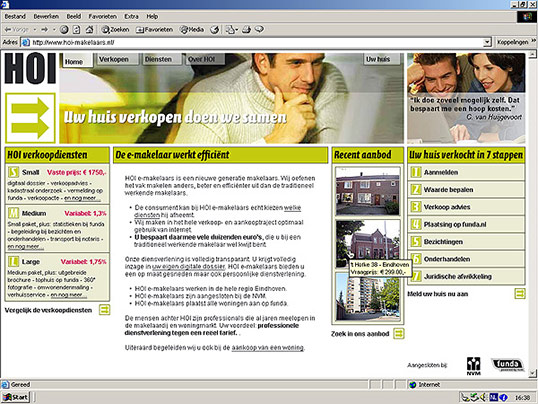Expand the Koppelingen links chevron

(x=534, y=41)
